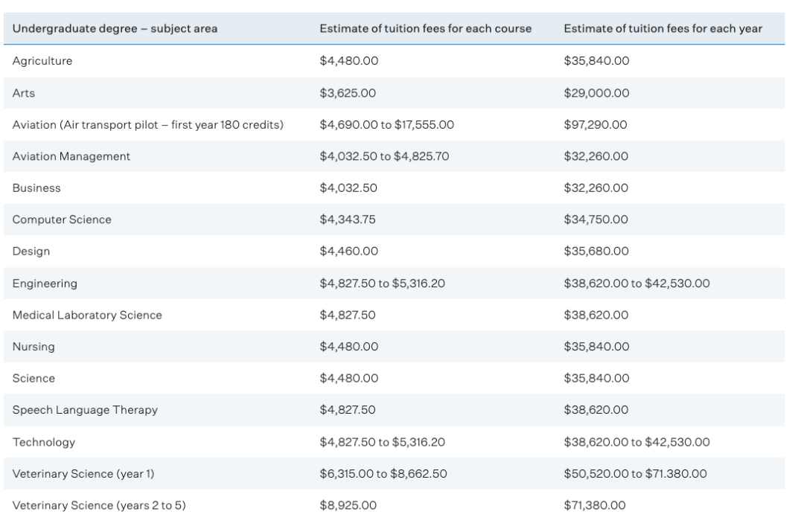Select the $3,625.00 course fee for Arts

point(348,93)
